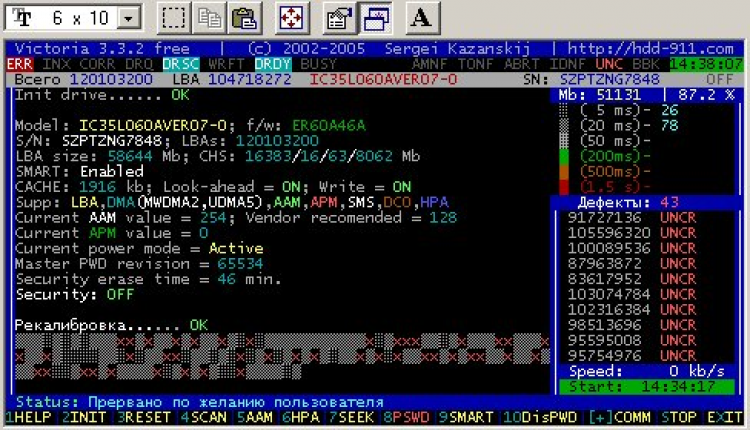
Task: Click the UNC error flag
Action: (x=609, y=64)
